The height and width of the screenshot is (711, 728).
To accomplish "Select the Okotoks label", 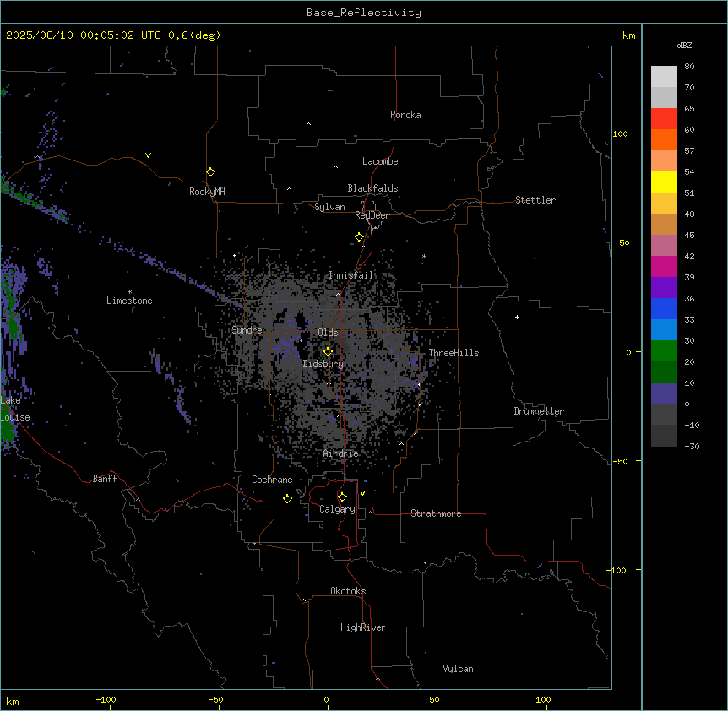I will (348, 591).
